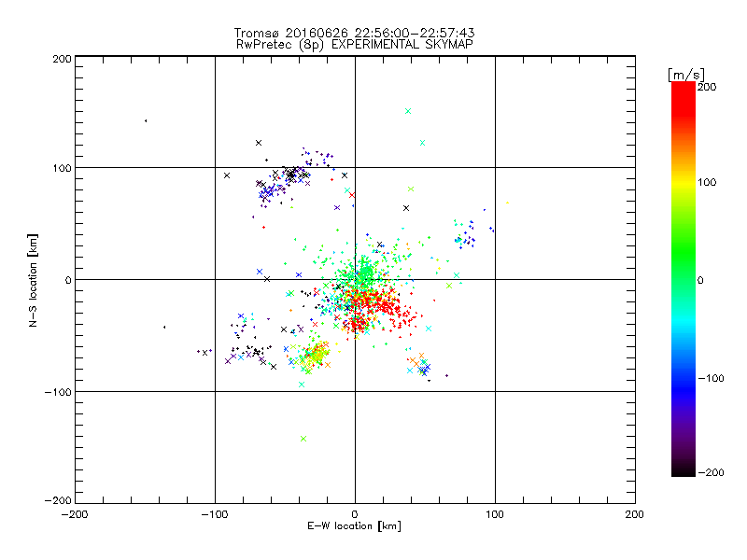Click the x-axis tick label "100"
The height and width of the screenshot is (560, 747).
(495, 514)
